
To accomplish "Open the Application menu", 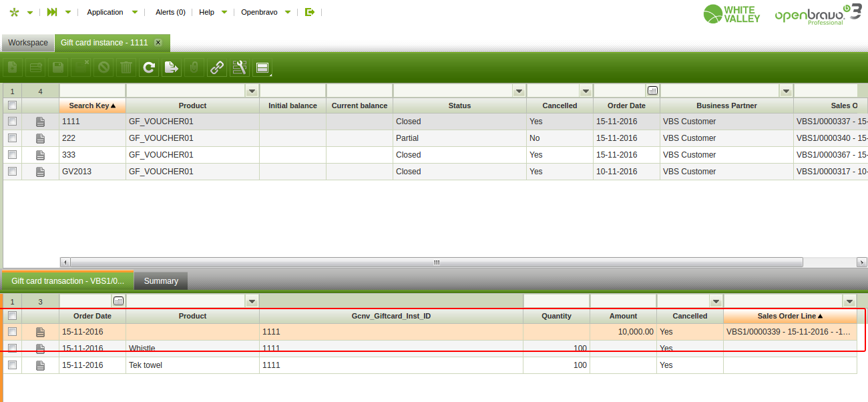I will pos(105,12).
